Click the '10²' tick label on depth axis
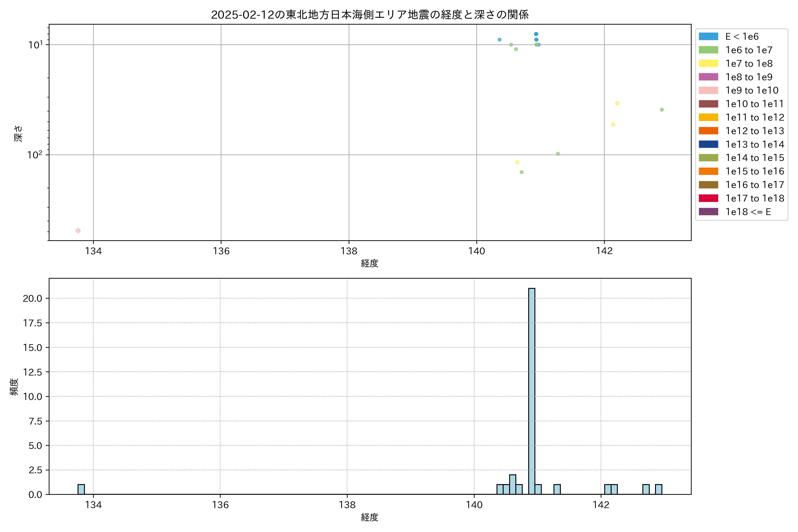Image resolution: width=798 pixels, height=532 pixels. tap(35, 155)
